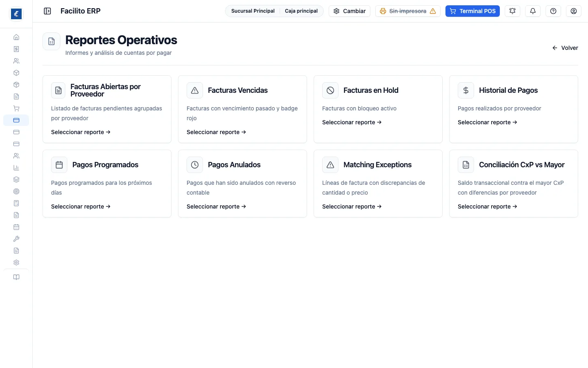
Task: Open the ringing bell alerts icon
Action: pyautogui.click(x=512, y=11)
